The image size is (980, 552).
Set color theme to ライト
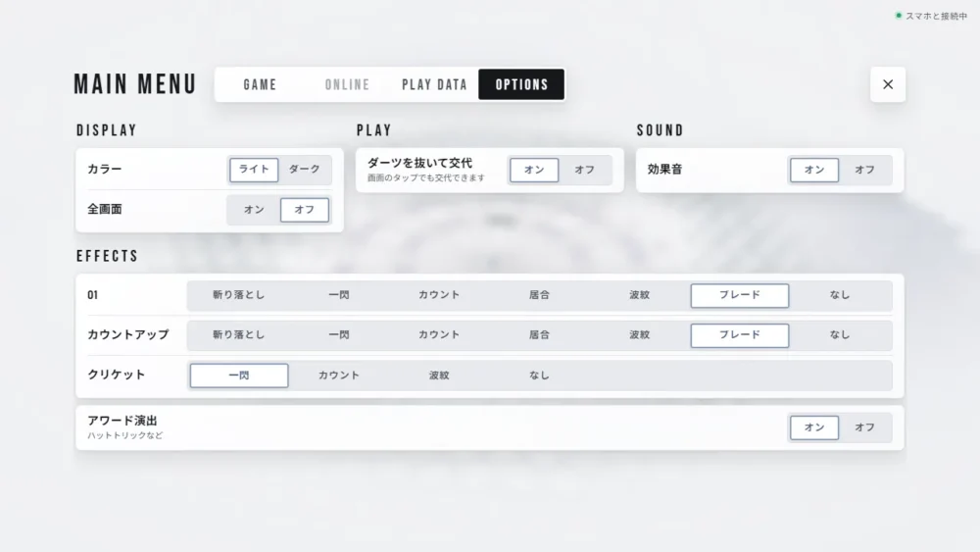click(254, 170)
